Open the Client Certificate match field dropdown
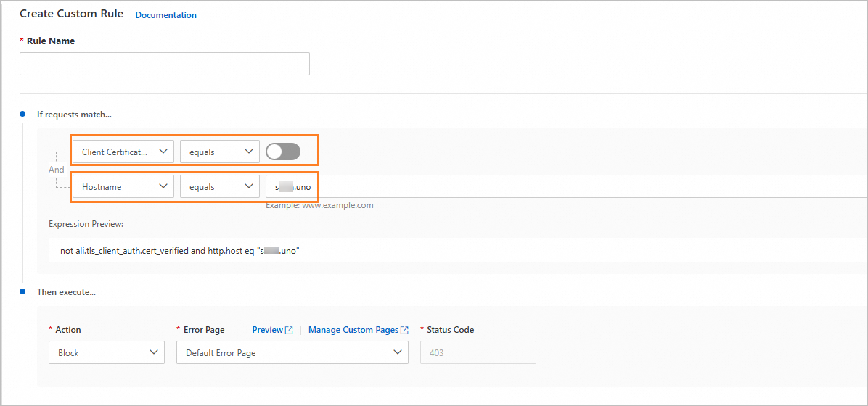868x406 pixels. (123, 152)
